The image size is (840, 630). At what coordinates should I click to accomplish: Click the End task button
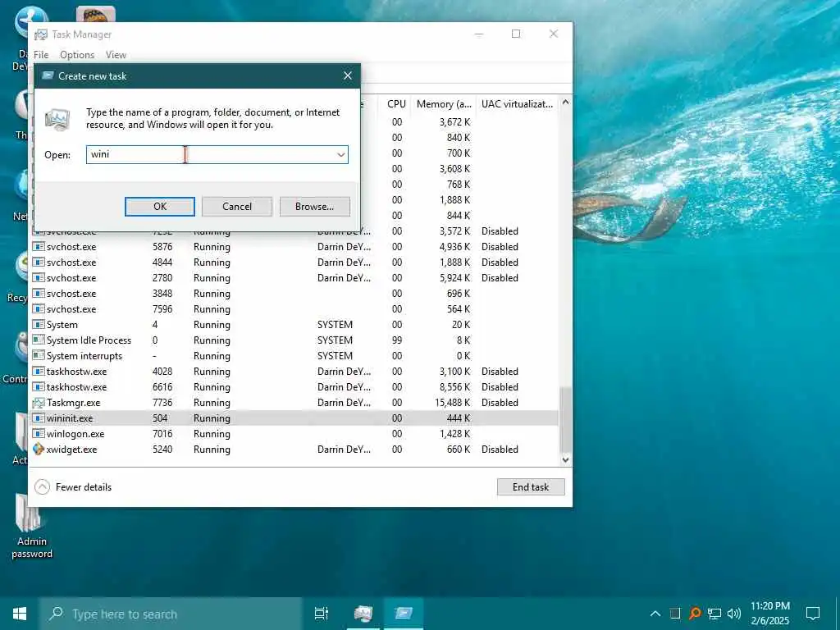[x=531, y=487]
